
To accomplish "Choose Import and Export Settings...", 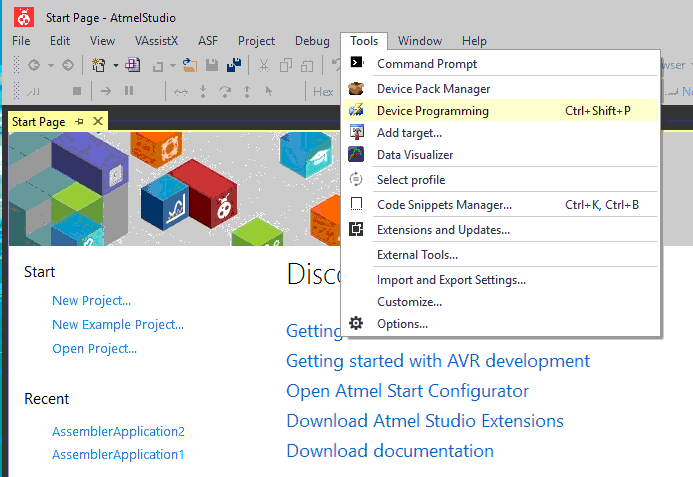I will point(500,280).
